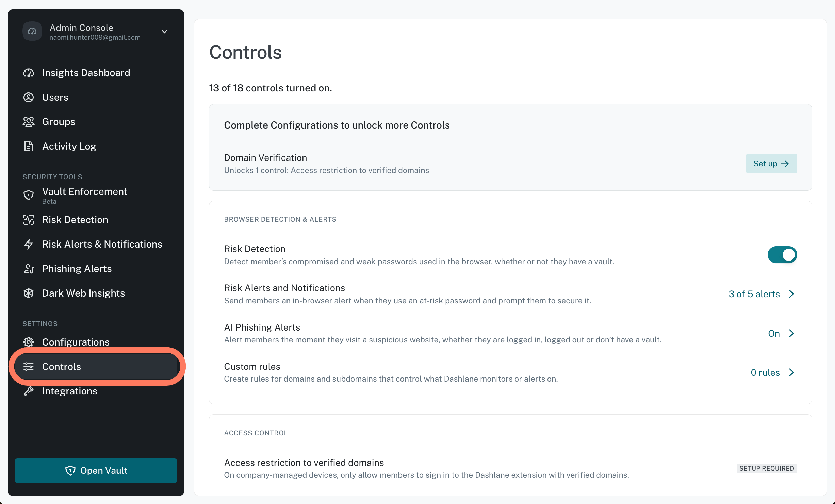The image size is (835, 504).
Task: Click the Activity Log document icon
Action: click(29, 146)
